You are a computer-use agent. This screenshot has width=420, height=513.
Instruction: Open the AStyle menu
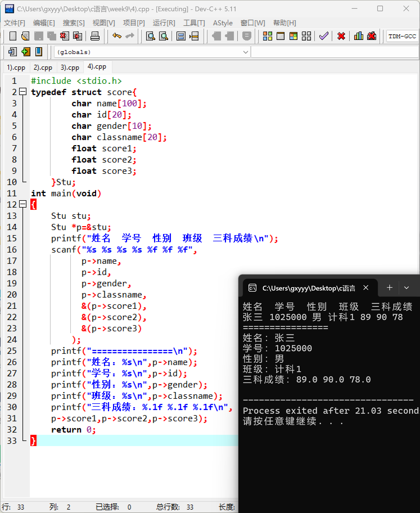pos(223,23)
